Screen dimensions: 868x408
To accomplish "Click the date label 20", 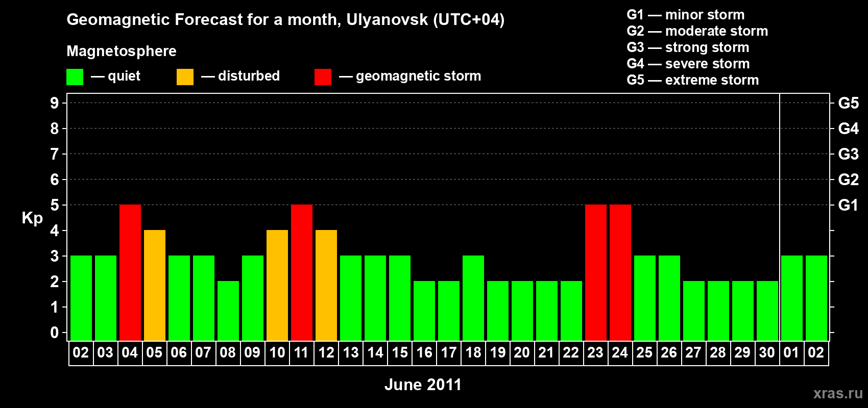I will coord(522,352).
